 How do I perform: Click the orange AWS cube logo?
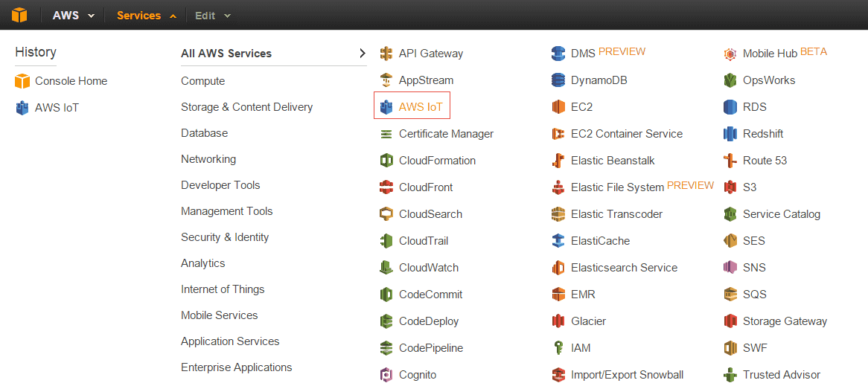[x=19, y=15]
